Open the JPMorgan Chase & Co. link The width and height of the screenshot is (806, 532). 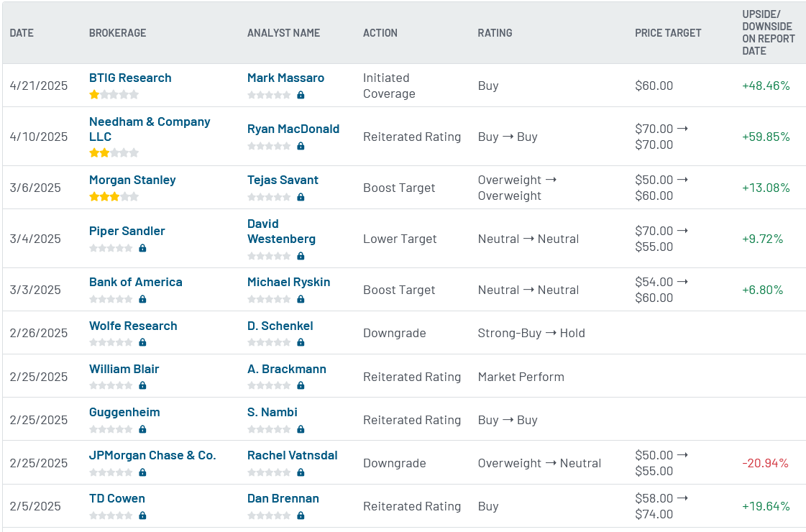pos(152,455)
